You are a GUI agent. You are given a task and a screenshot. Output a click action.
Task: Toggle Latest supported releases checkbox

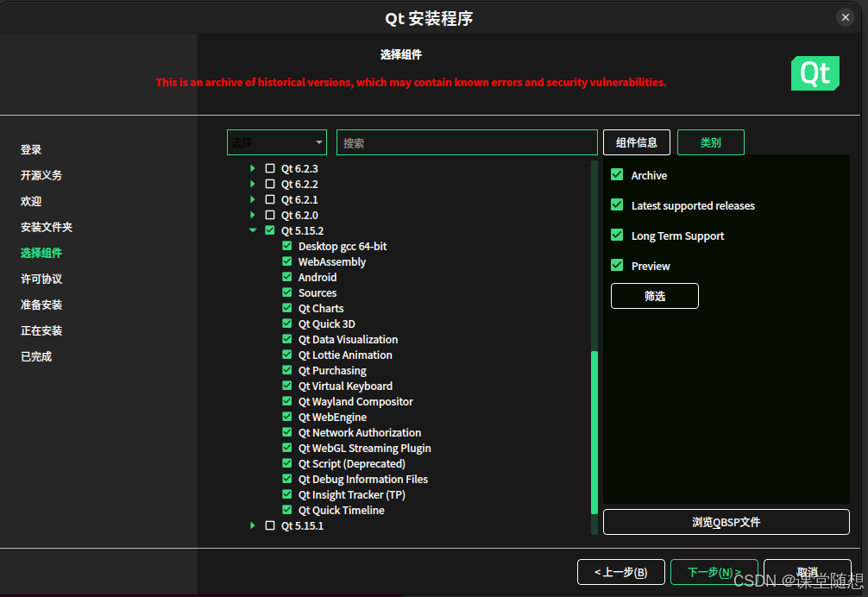(x=617, y=205)
